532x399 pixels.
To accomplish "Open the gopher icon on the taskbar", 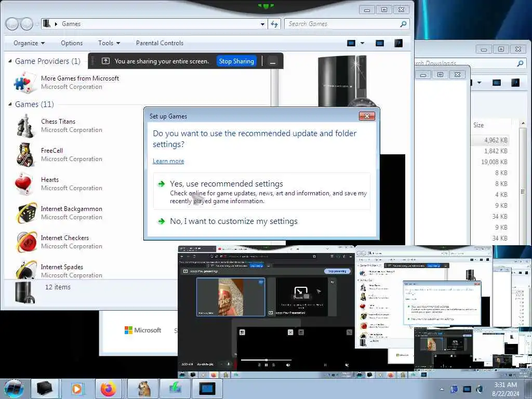I will pos(143,389).
